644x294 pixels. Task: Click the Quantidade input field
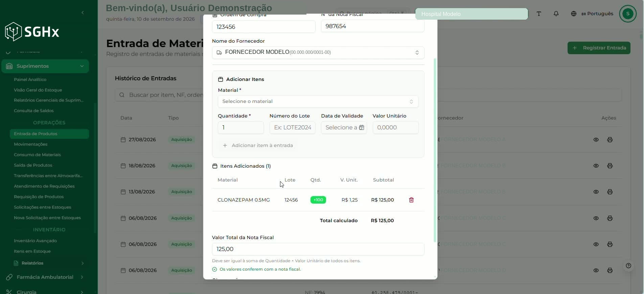[x=241, y=127]
